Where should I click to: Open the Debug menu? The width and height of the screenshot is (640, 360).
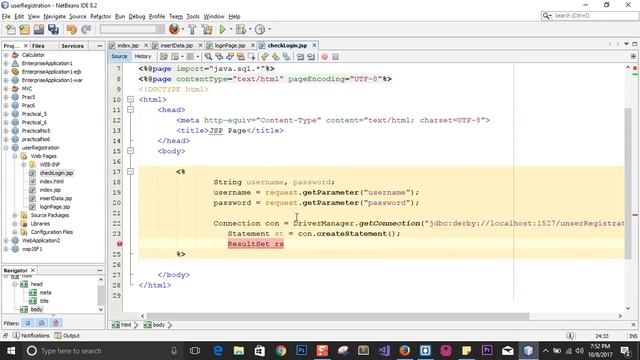[137, 16]
